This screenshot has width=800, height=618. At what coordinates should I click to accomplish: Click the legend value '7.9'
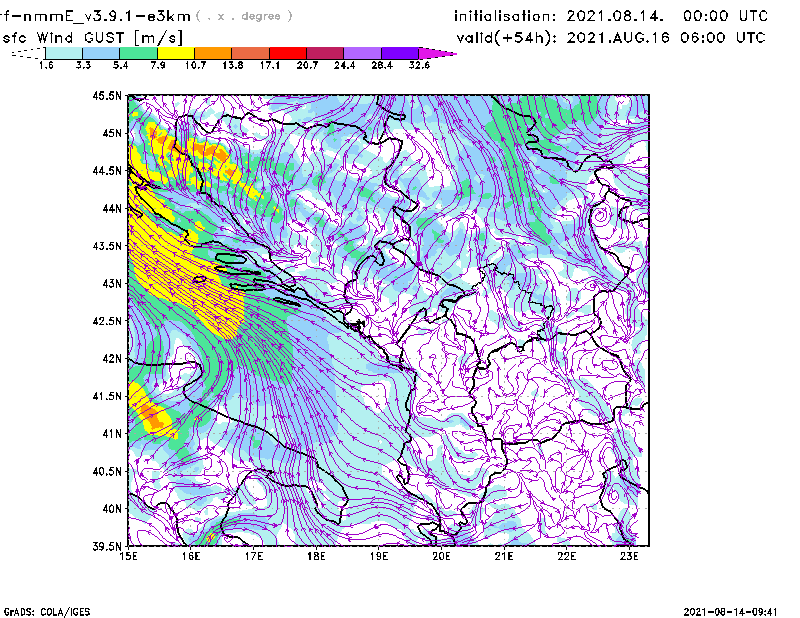(158, 65)
